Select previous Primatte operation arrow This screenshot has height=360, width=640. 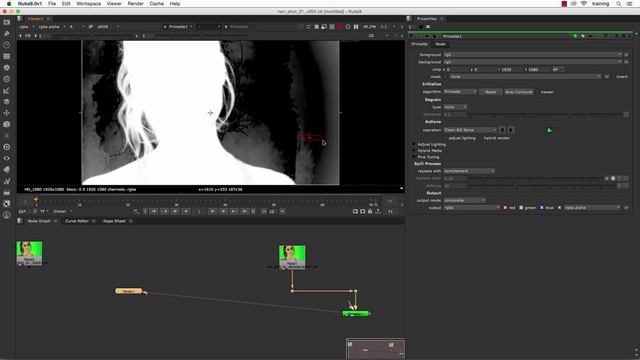pos(502,130)
